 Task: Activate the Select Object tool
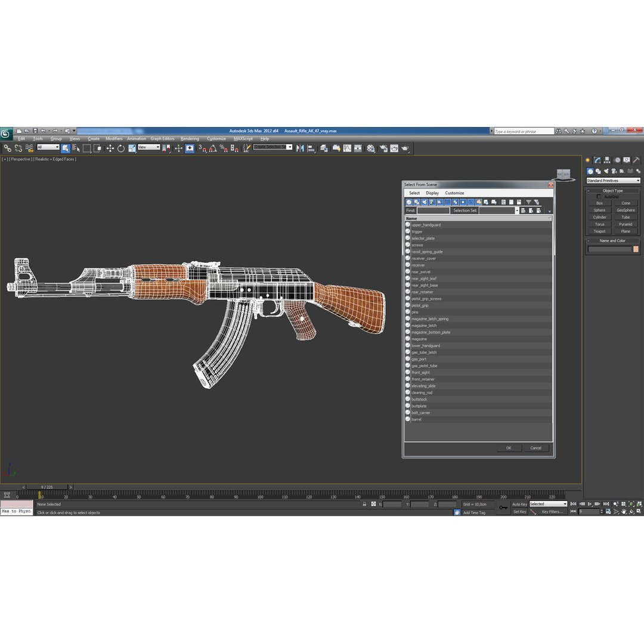pyautogui.click(x=66, y=148)
